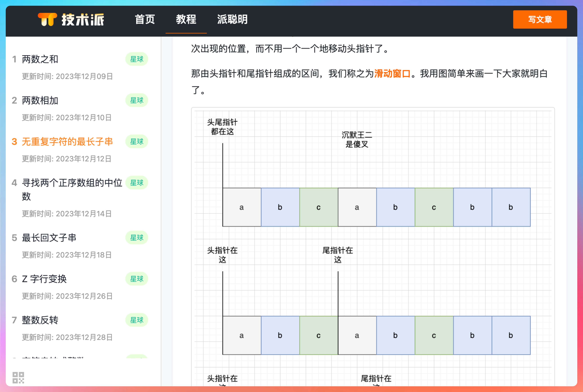Open chapter 6 Z 字行变换
The image size is (583, 392).
pyautogui.click(x=44, y=279)
